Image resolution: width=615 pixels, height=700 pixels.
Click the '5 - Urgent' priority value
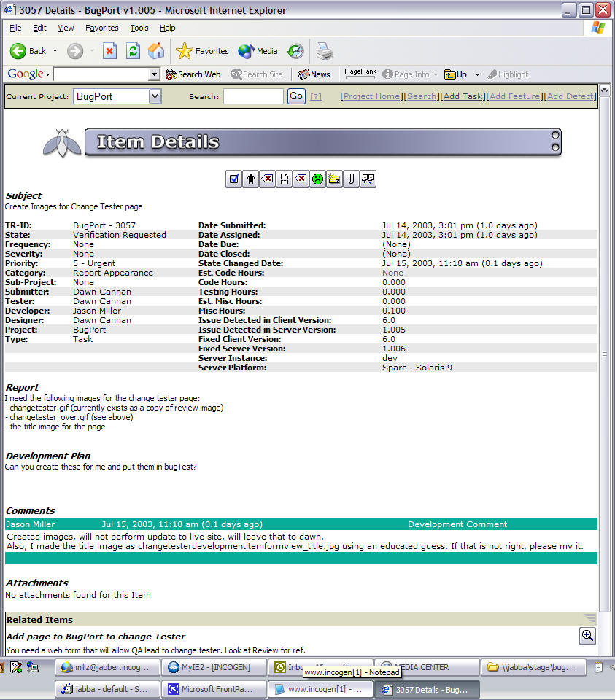(x=94, y=263)
